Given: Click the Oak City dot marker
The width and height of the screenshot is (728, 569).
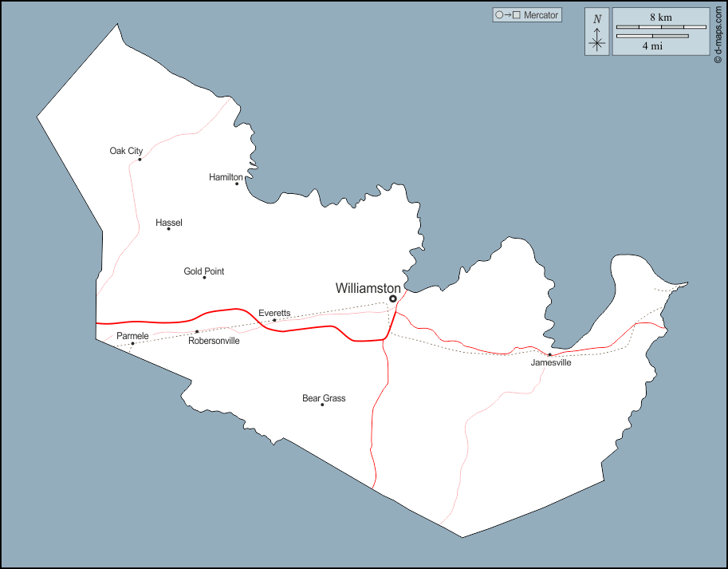Looking at the screenshot, I should [140, 159].
